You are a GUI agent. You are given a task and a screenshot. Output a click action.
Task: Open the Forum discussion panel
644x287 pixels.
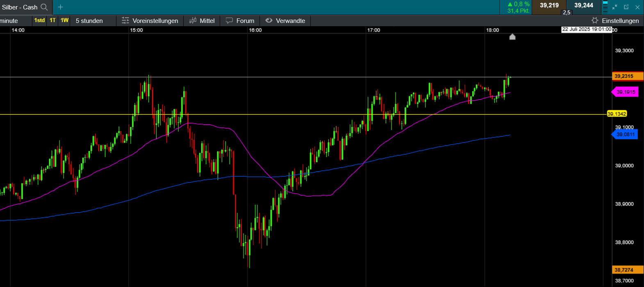click(240, 20)
